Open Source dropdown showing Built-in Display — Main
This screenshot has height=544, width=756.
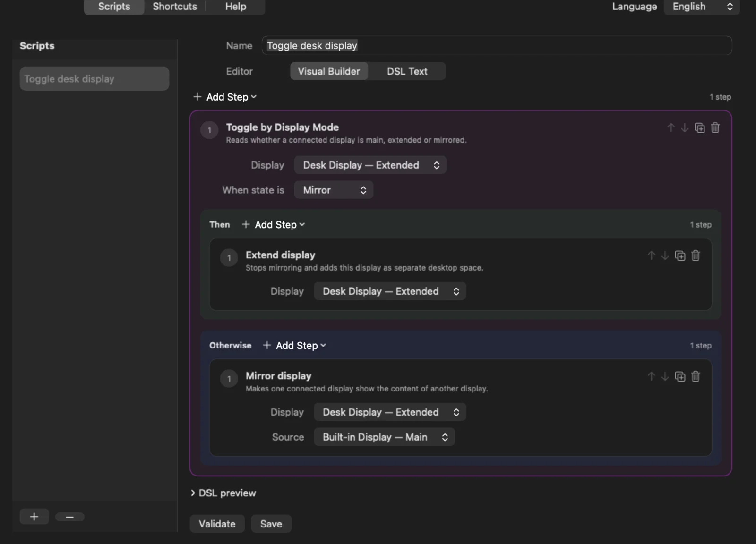384,437
